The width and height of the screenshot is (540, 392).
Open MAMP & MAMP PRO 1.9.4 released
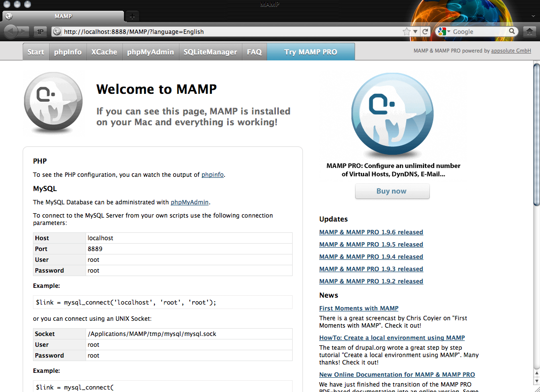tap(371, 256)
